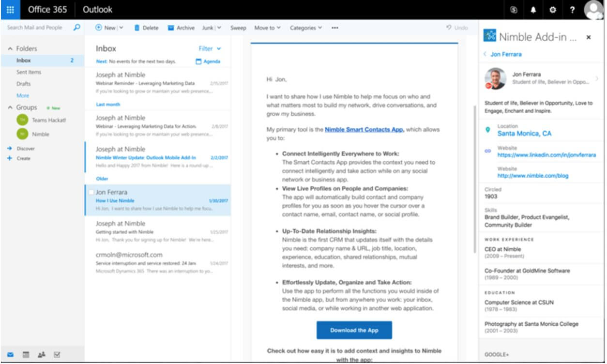Click Archive in the toolbar

coord(181,28)
